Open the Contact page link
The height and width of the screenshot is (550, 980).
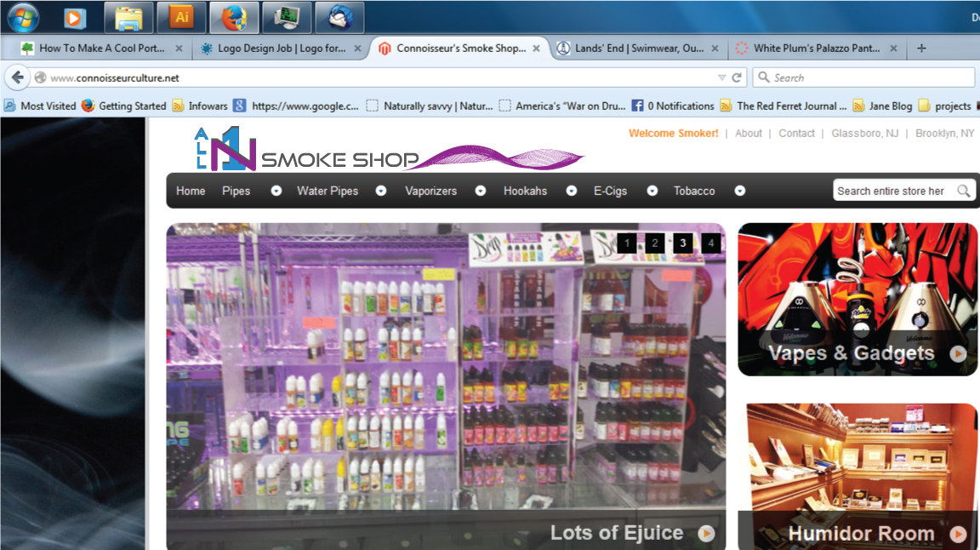coord(796,134)
